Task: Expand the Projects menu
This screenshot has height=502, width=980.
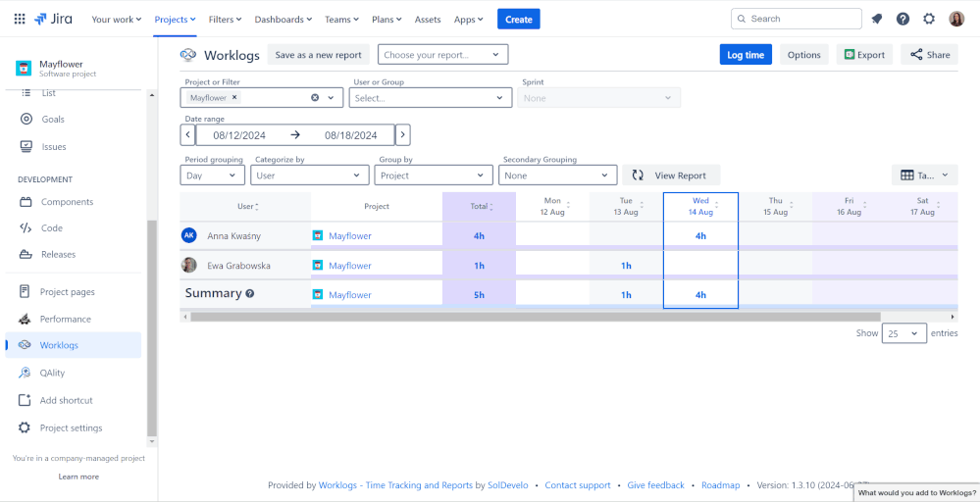Action: [x=175, y=20]
